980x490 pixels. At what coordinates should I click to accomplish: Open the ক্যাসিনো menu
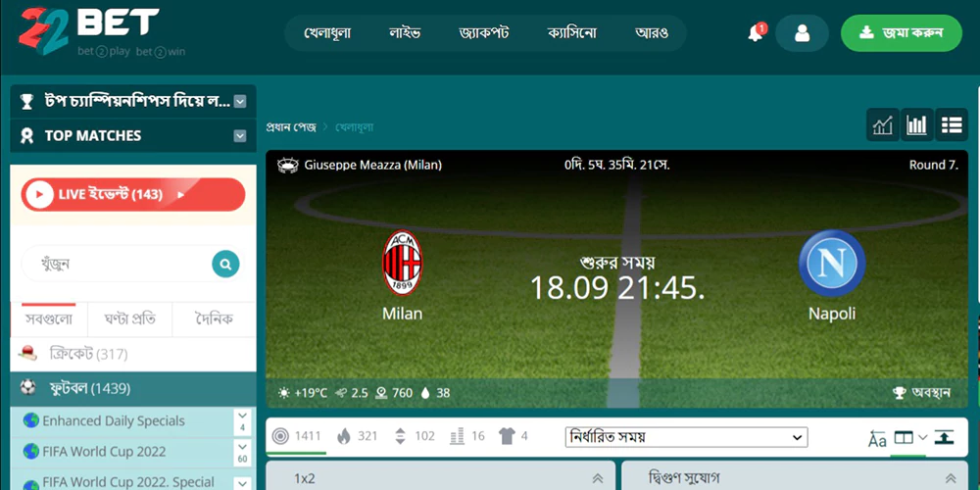[572, 33]
